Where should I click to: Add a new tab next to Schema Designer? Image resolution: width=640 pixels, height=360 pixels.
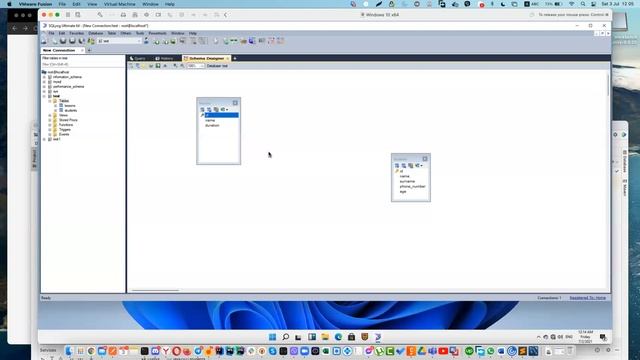click(235, 58)
